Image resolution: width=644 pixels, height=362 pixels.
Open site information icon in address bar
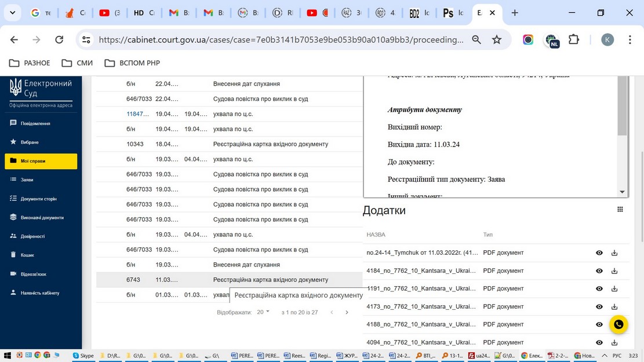(86, 39)
